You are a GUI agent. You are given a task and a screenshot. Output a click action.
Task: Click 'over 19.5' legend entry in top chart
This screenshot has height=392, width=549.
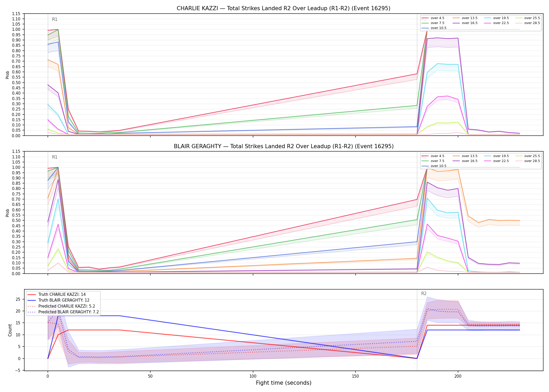(x=496, y=18)
